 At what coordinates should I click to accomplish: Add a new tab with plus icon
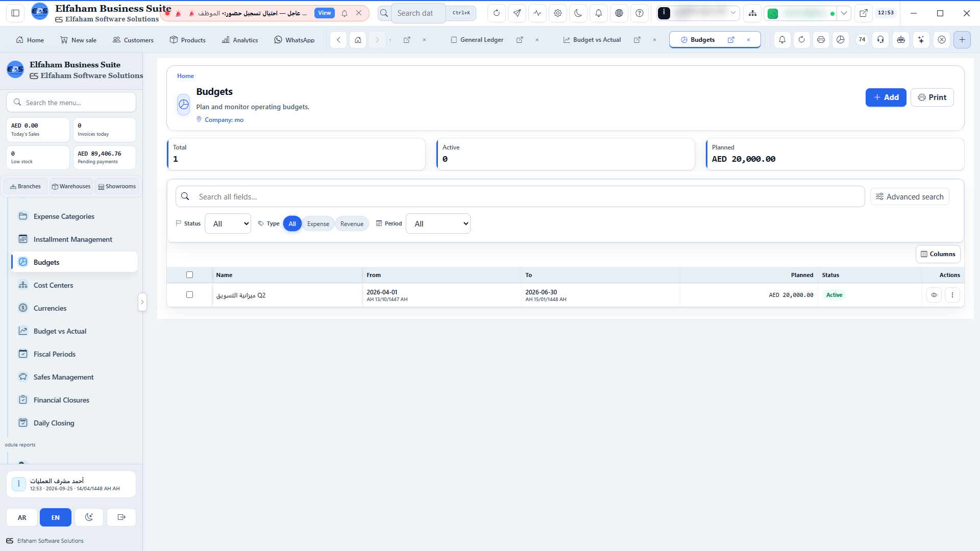coord(962,40)
